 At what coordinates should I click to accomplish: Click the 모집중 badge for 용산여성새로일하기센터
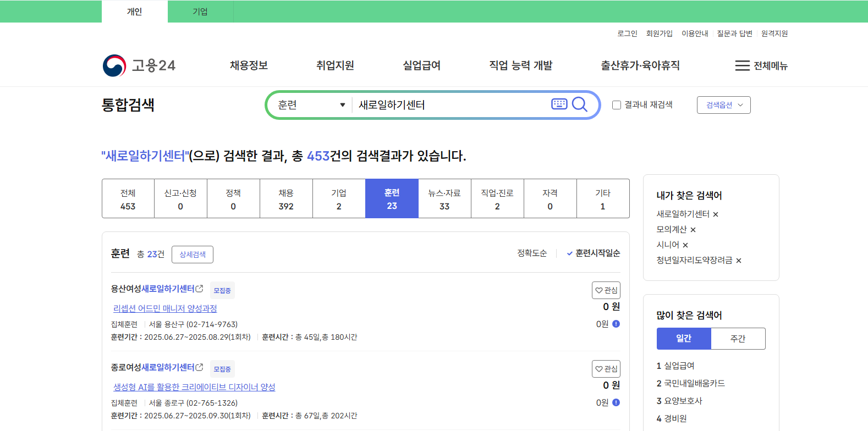point(222,290)
